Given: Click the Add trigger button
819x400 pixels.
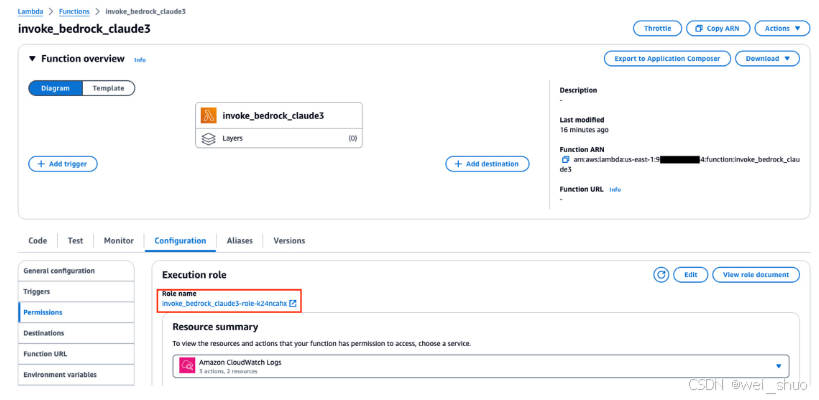Looking at the screenshot, I should [63, 164].
